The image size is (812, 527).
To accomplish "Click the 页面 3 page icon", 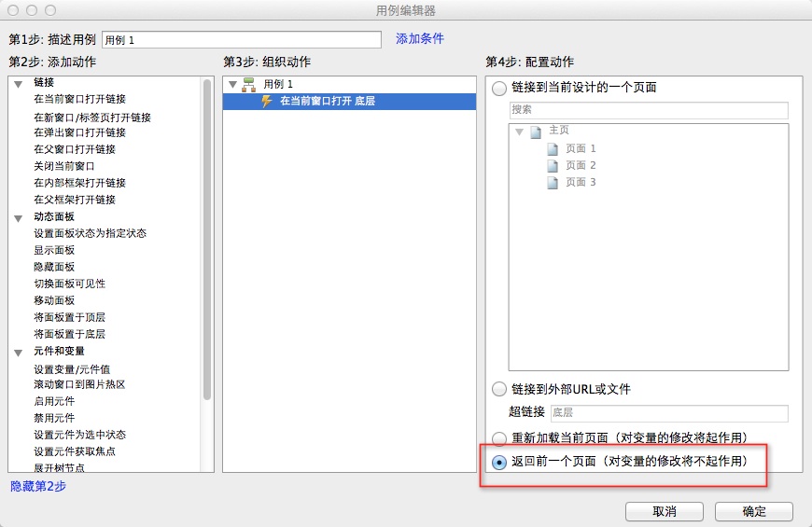I will [553, 182].
